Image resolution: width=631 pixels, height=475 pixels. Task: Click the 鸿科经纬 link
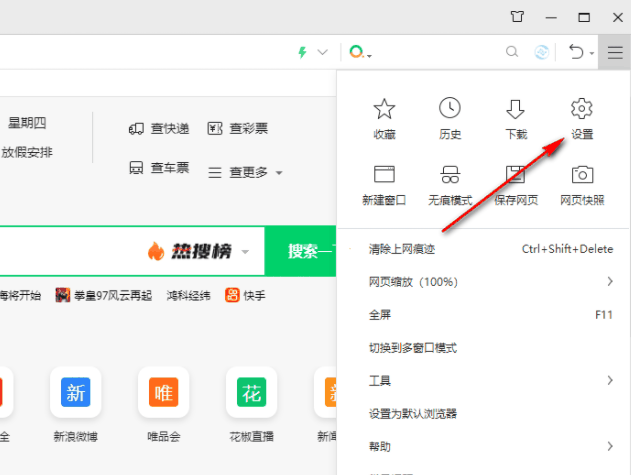tap(188, 295)
